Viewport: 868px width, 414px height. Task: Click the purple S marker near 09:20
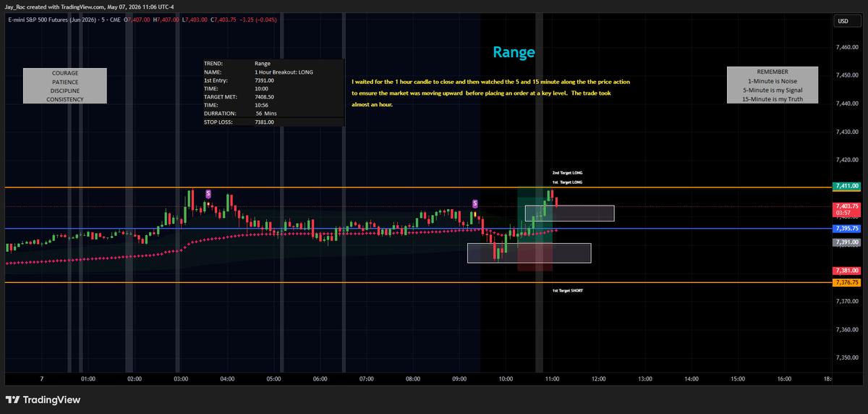click(x=475, y=203)
